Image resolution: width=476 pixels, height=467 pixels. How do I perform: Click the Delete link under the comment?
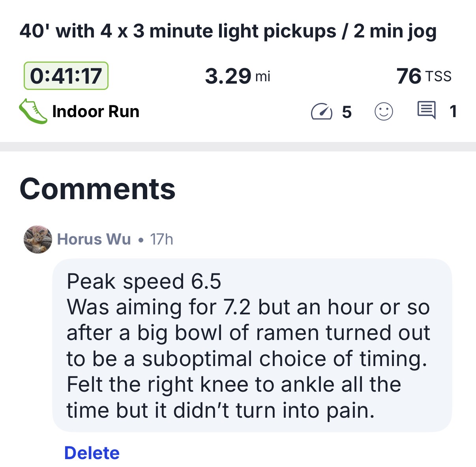click(92, 453)
